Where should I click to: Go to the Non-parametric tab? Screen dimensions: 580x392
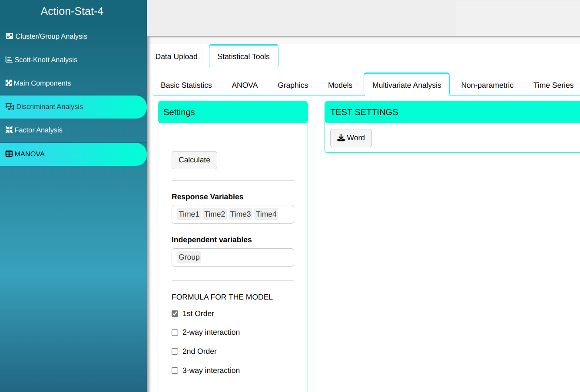[487, 85]
